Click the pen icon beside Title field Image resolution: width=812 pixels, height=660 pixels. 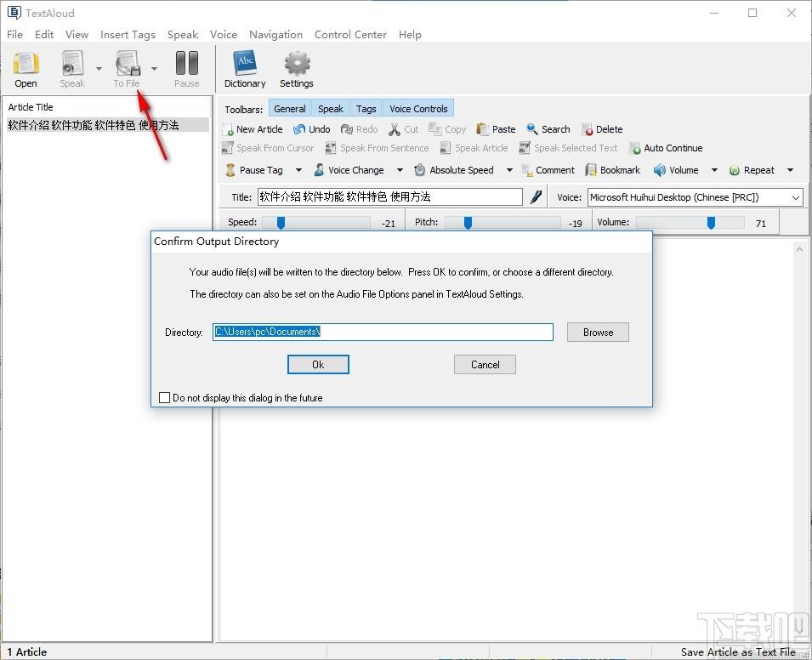point(536,196)
